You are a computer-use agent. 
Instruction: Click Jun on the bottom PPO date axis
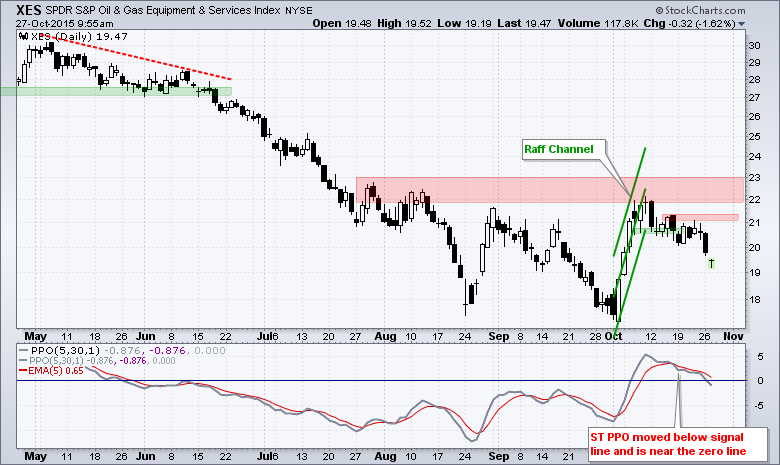coord(146,456)
